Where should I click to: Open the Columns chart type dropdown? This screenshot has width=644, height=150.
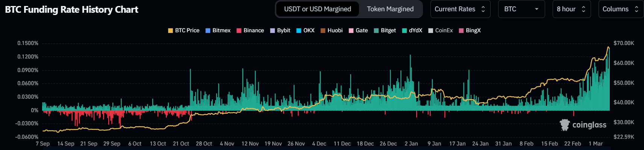coord(621,9)
